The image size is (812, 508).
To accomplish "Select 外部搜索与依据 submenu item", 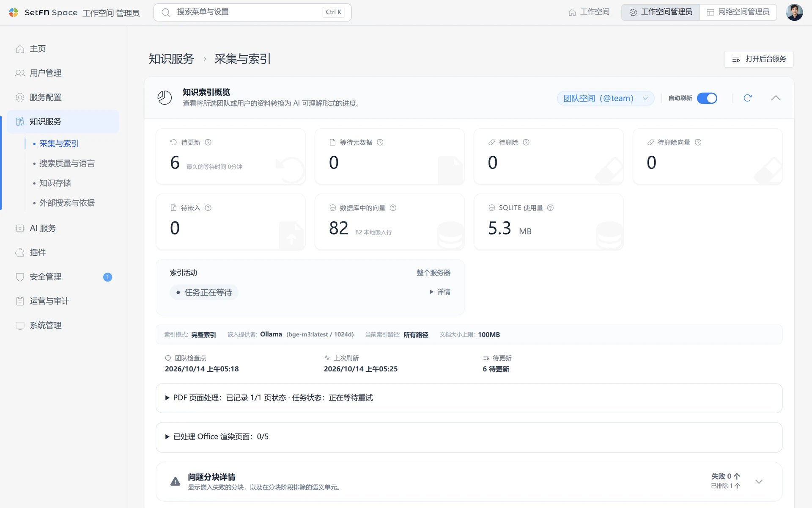I will click(x=67, y=203).
